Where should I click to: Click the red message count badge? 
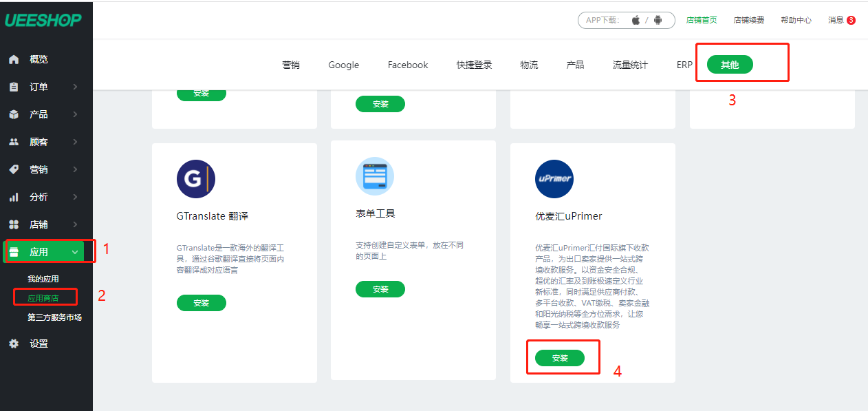[851, 20]
